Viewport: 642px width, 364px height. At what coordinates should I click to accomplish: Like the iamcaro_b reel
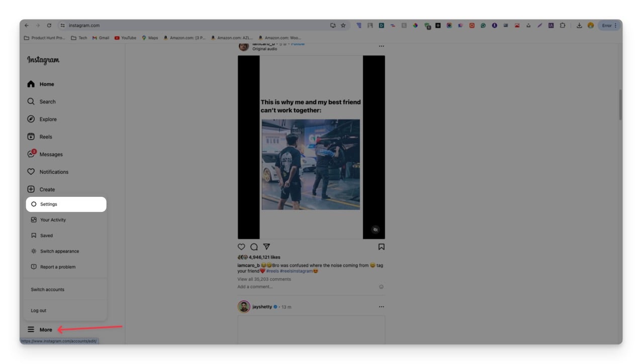pos(241,247)
